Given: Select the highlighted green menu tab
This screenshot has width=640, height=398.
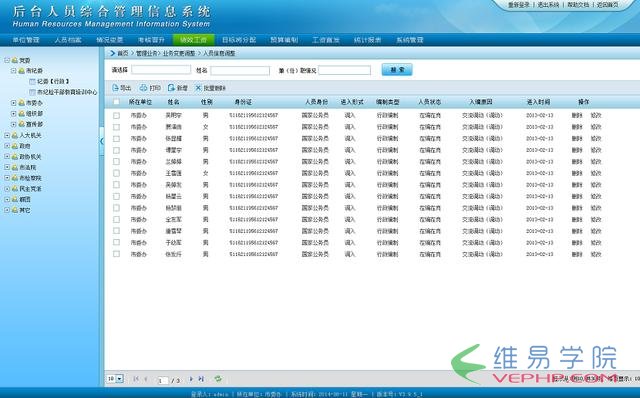Looking at the screenshot, I should coord(193,40).
